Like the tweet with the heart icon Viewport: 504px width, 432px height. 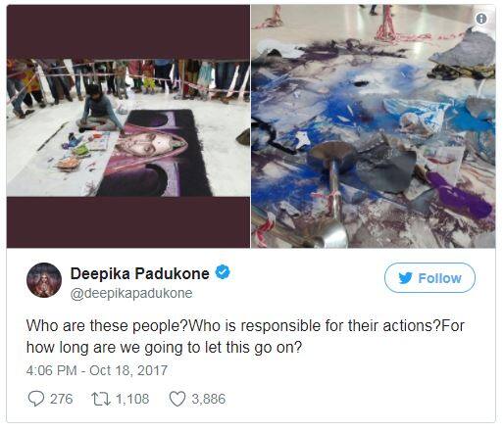(x=177, y=399)
